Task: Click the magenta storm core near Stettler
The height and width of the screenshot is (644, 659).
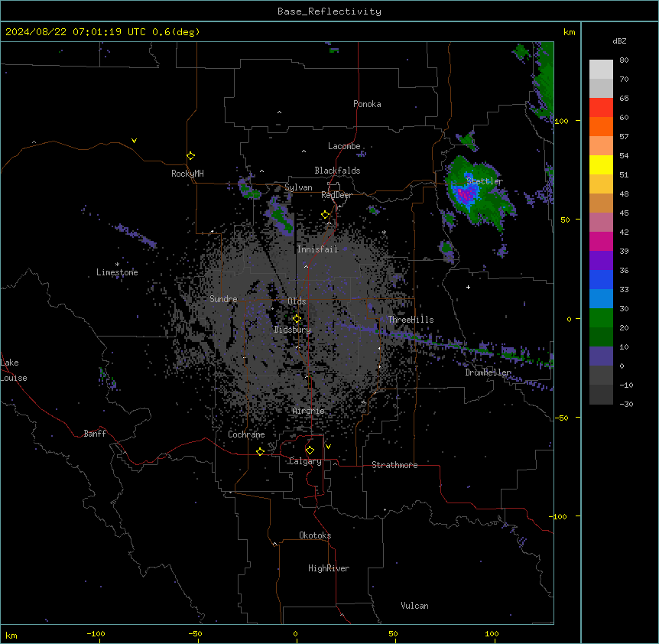Action: 464,194
